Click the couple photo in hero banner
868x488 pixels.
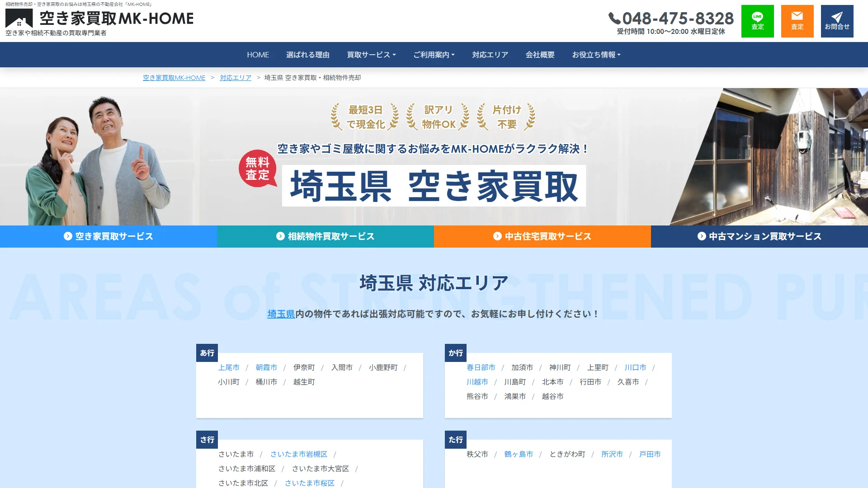click(x=99, y=160)
